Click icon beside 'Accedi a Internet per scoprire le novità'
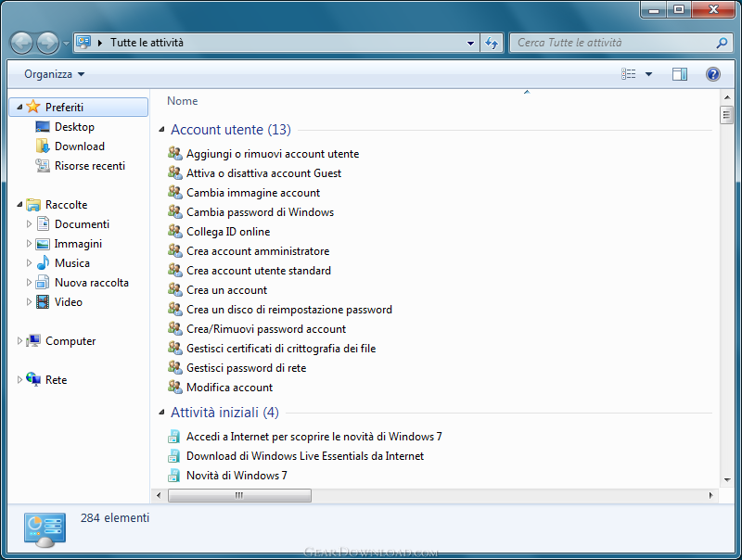The height and width of the screenshot is (560, 742). tap(174, 436)
